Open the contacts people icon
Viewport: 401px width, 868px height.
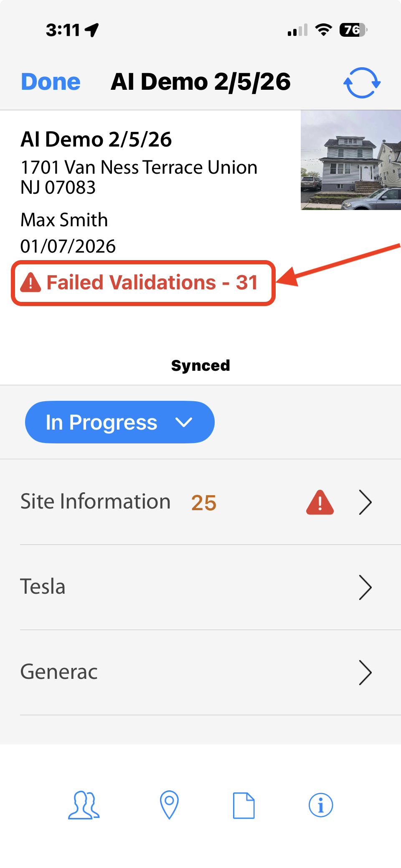pos(84,805)
